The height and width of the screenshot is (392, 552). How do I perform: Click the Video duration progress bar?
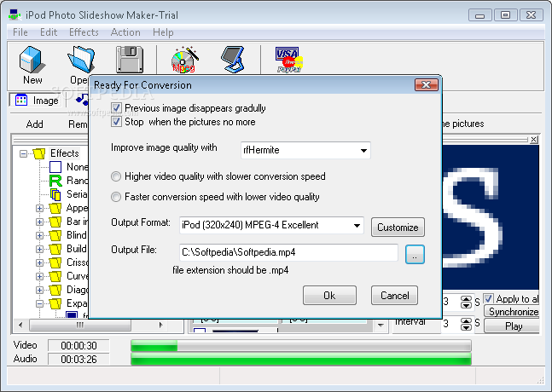pos(301,346)
